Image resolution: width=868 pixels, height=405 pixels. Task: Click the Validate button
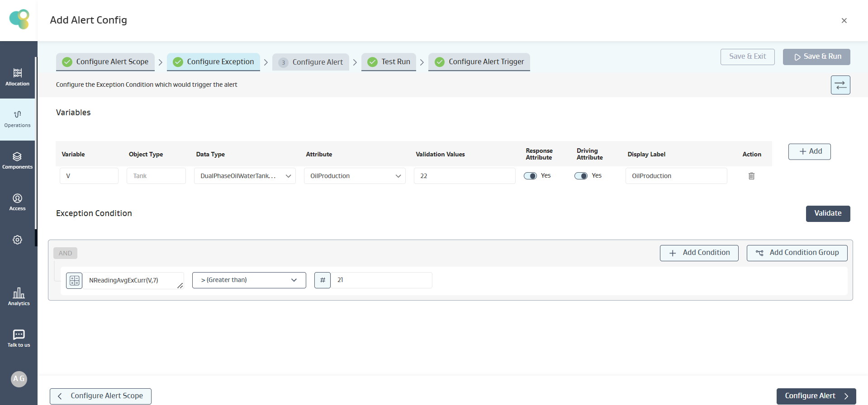point(827,213)
